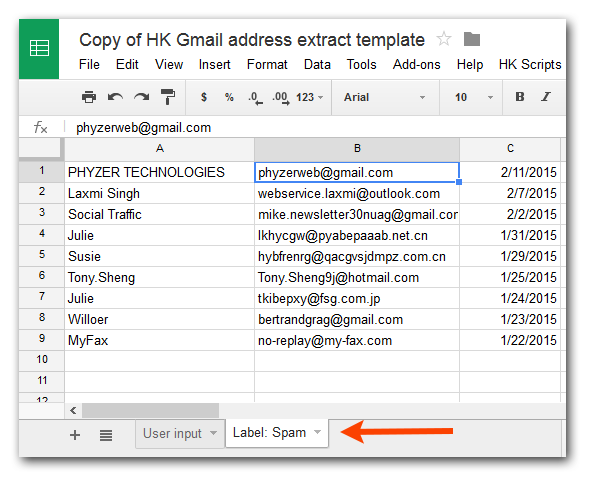Toggle italic formatting
The image size is (589, 483).
coord(546,97)
